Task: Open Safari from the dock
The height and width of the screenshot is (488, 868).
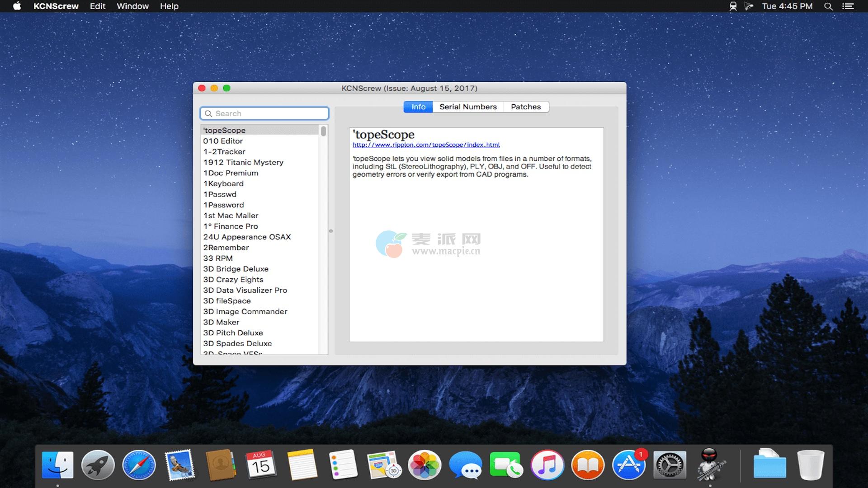Action: tap(139, 465)
